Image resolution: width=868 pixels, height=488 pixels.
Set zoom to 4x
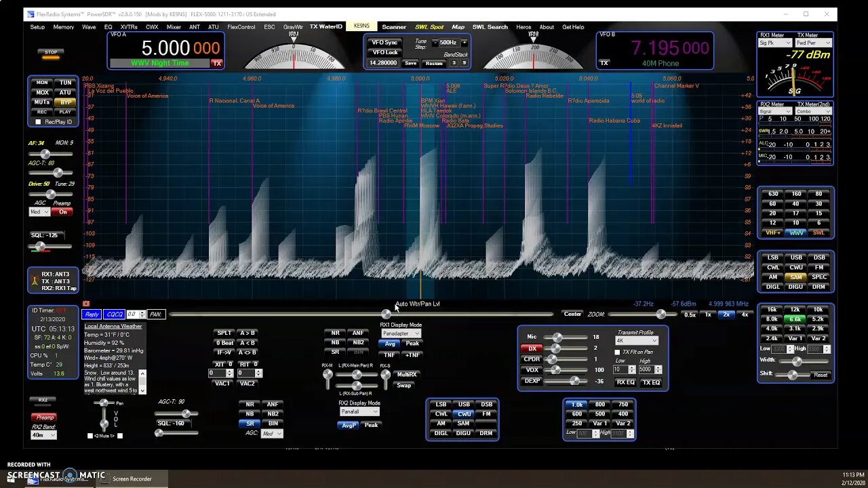tap(745, 314)
